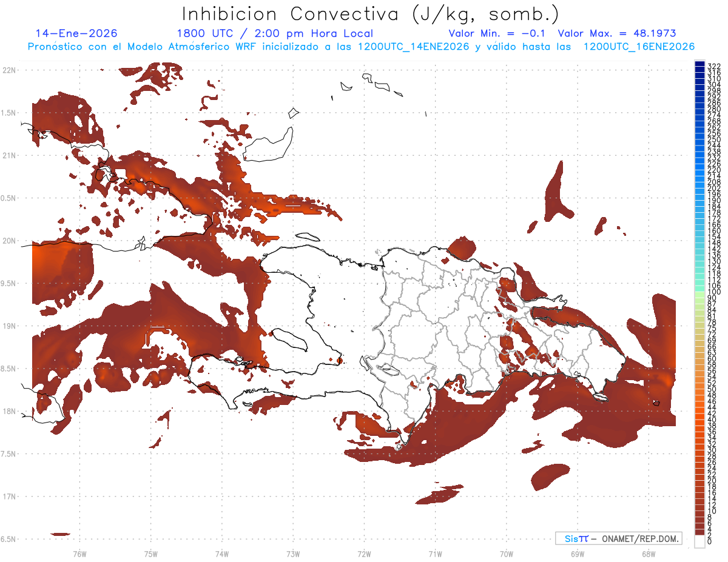Click the blue 'SisPI' label
The height and width of the screenshot is (562, 728).
(x=576, y=538)
